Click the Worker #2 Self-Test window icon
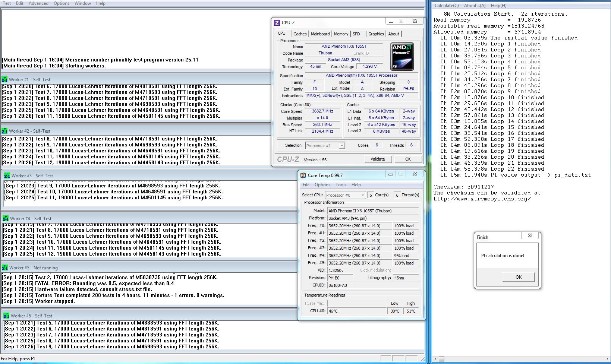Viewport: 611px width, 364px height. coord(4,131)
